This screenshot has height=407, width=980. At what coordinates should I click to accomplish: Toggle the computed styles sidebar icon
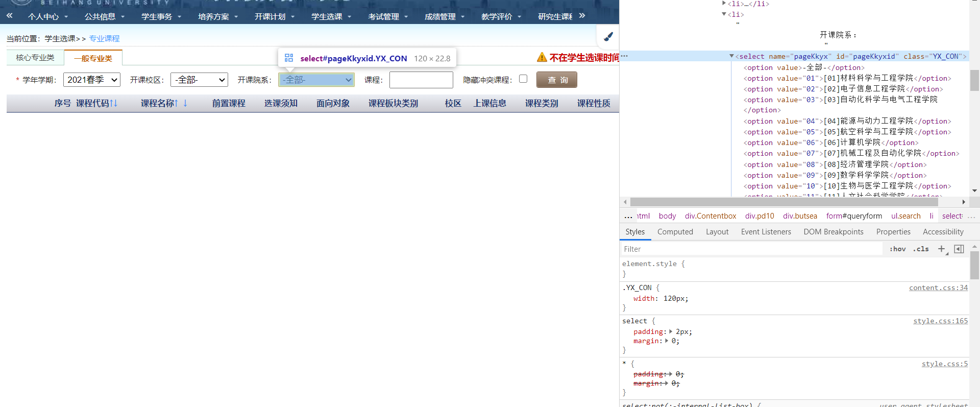coord(959,249)
